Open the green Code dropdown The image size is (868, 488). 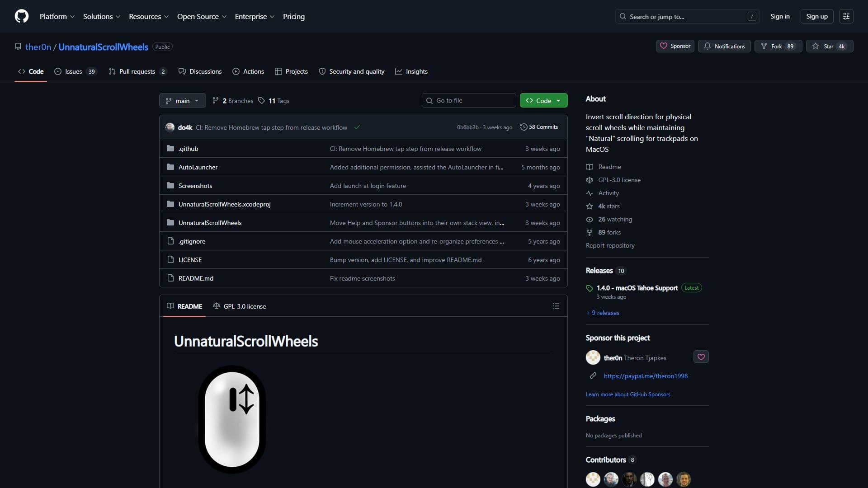543,101
